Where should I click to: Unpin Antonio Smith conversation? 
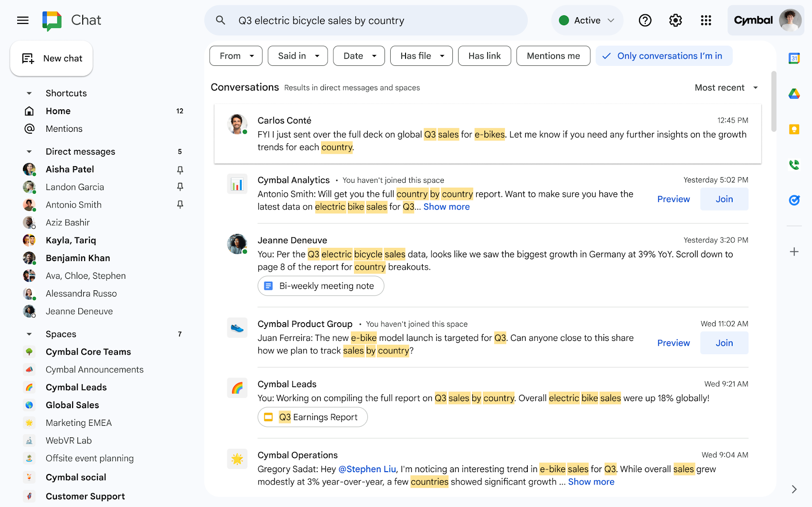click(x=180, y=204)
